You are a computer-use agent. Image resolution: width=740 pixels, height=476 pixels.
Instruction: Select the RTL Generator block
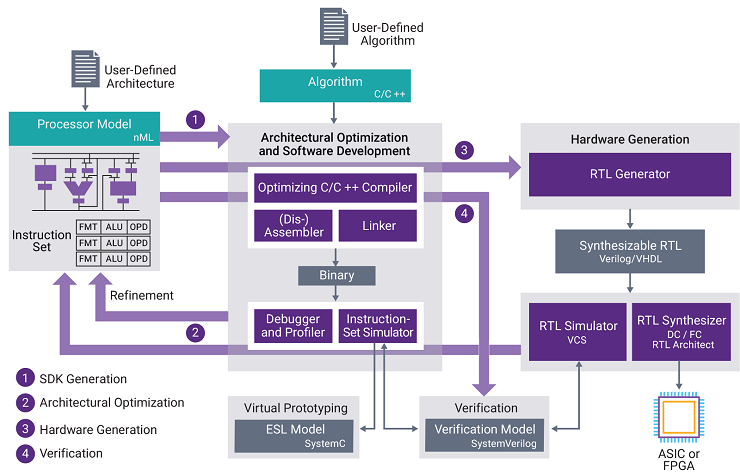[x=628, y=174]
